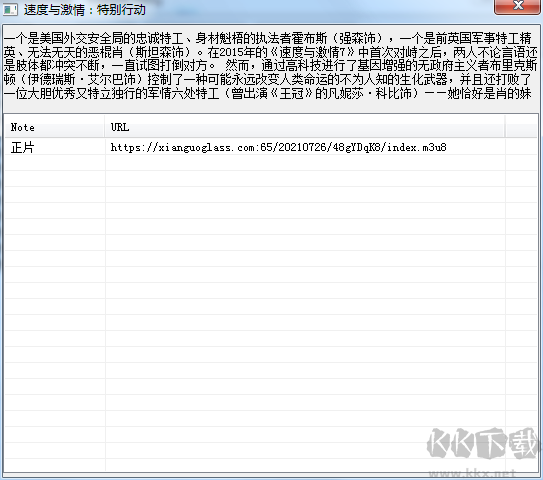The image size is (543, 480).
Task: Click the blank cell right of the m3u8 URL
Action: pos(522,148)
